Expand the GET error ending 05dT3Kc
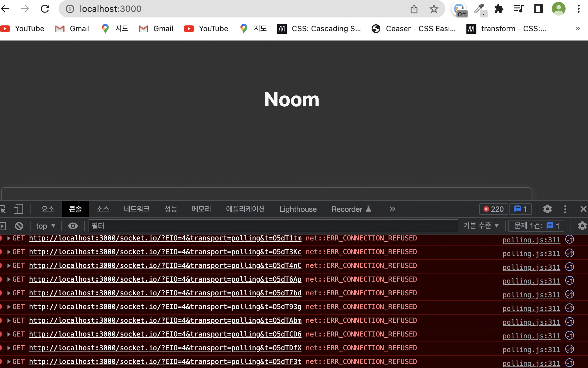Image resolution: width=588 pixels, height=368 pixels. pyautogui.click(x=9, y=252)
